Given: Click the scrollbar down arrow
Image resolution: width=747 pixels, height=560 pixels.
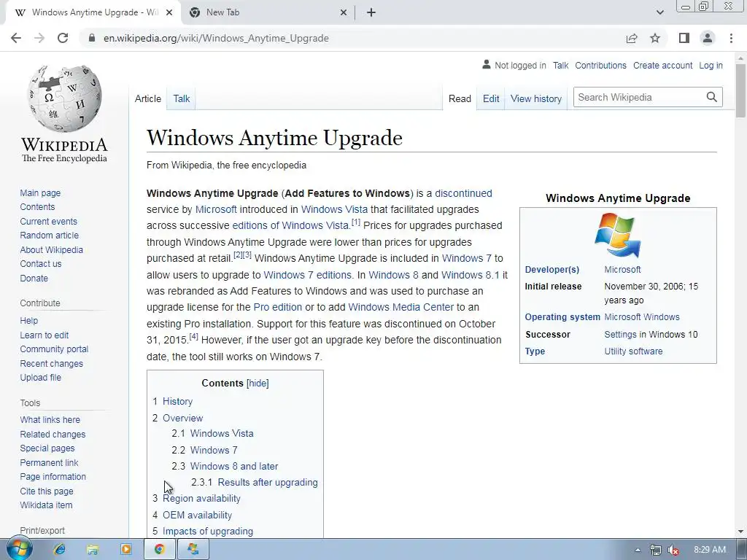Looking at the screenshot, I should (740, 532).
